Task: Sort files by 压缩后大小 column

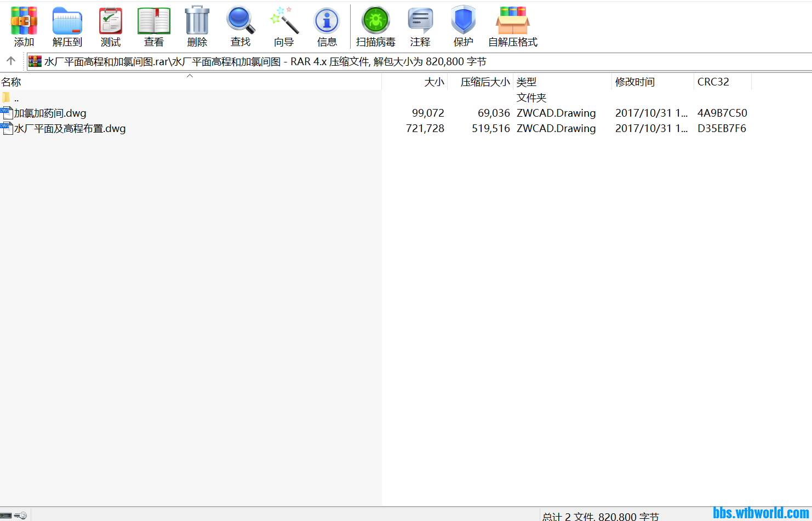Action: click(x=484, y=82)
